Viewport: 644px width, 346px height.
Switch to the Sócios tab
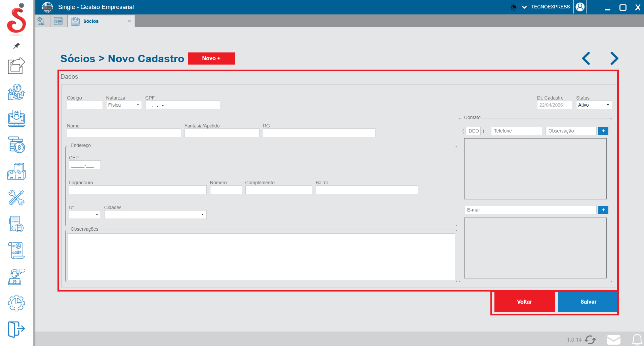(91, 21)
